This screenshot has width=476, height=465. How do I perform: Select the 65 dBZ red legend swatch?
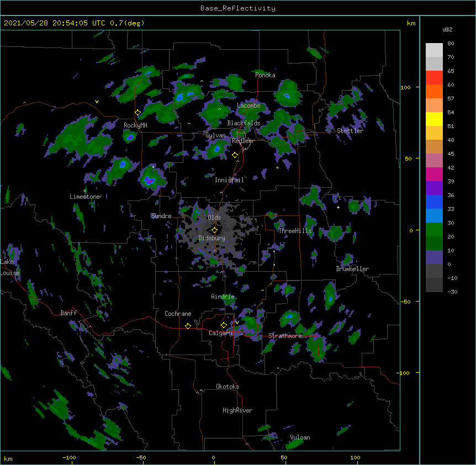pos(434,78)
